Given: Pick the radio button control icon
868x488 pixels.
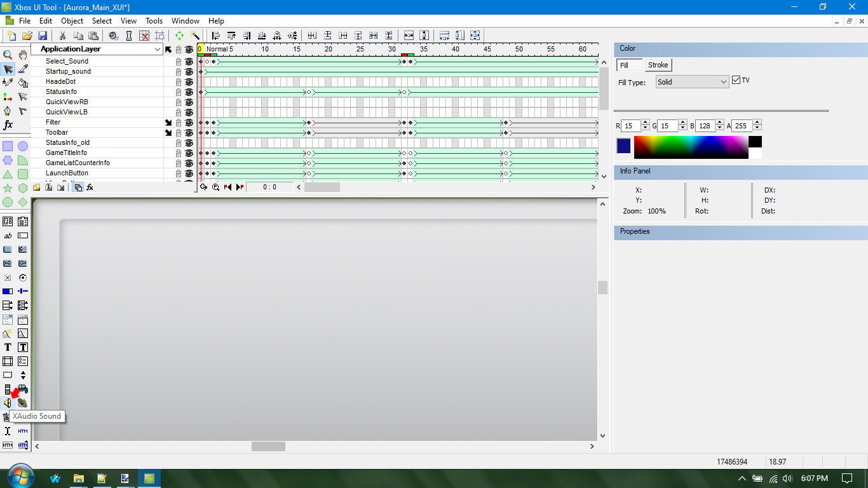Looking at the screenshot, I should [x=23, y=278].
